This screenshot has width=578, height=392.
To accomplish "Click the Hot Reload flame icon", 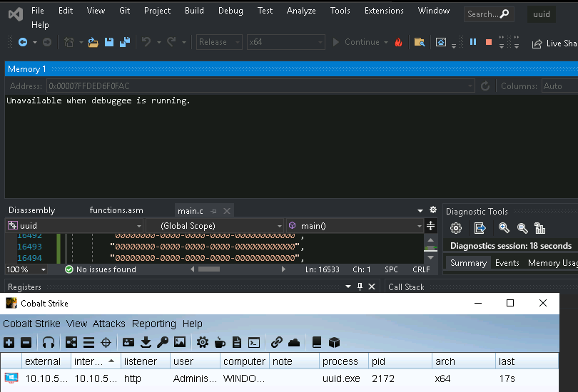I will coord(398,42).
